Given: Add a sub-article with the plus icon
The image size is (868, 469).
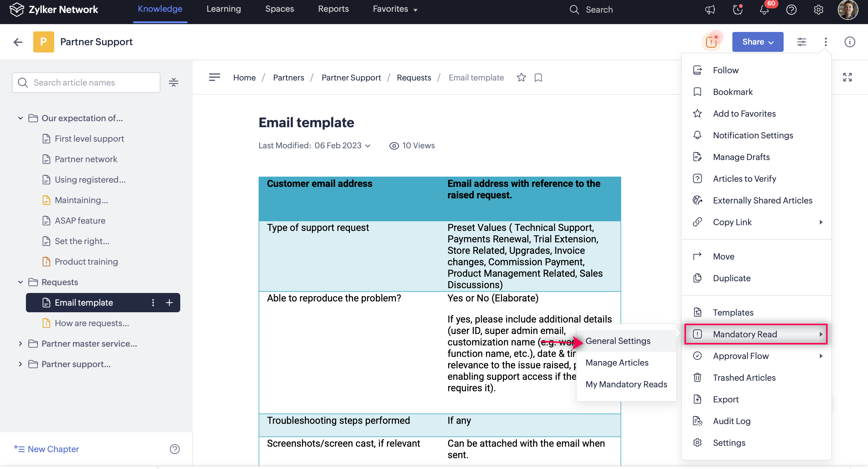Looking at the screenshot, I should tap(169, 303).
